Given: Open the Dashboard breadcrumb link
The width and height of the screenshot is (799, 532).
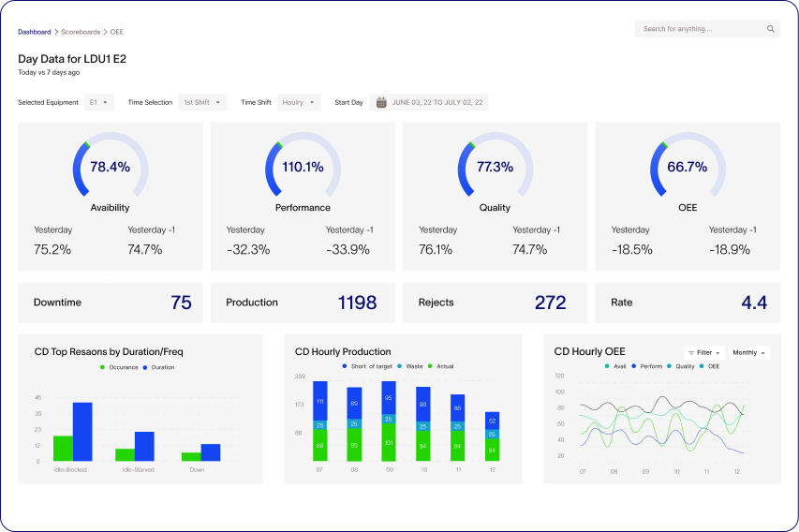Looking at the screenshot, I should point(34,32).
